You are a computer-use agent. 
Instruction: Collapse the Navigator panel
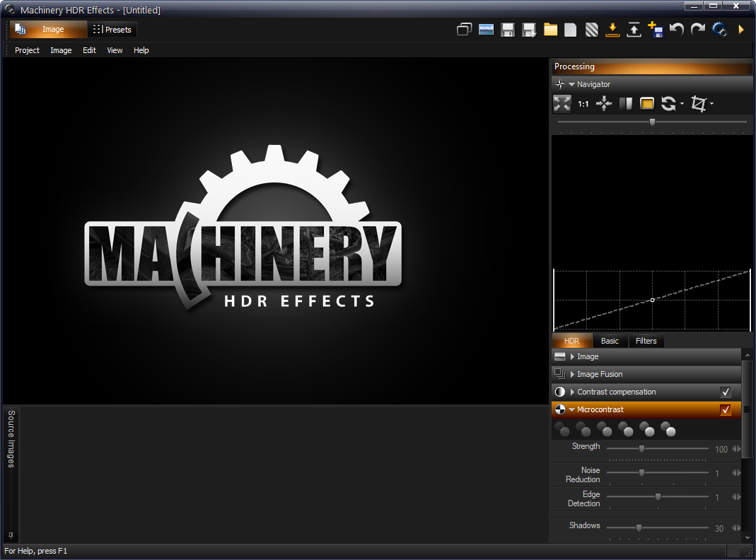pyautogui.click(x=571, y=84)
